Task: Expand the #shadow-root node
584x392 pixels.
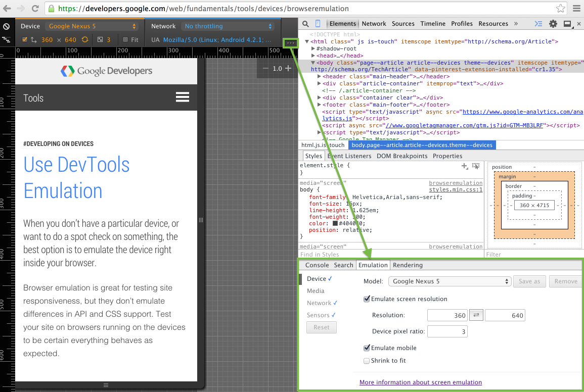Action: (313, 49)
